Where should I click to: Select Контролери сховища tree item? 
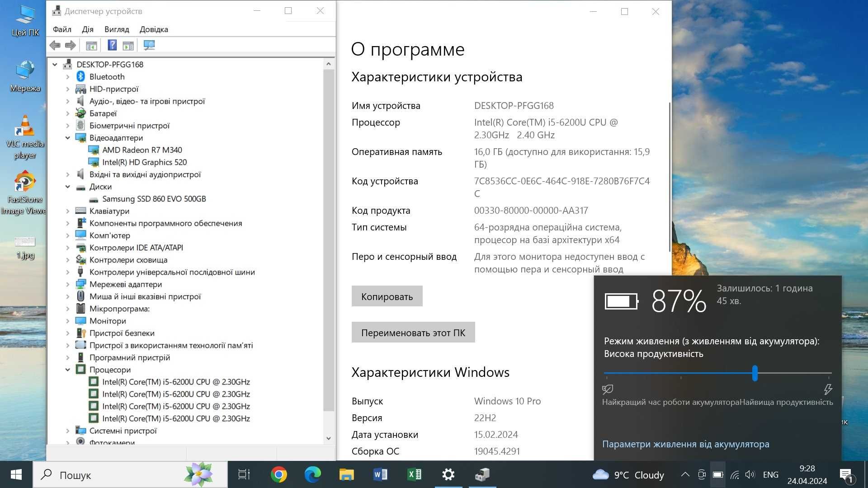[128, 260]
